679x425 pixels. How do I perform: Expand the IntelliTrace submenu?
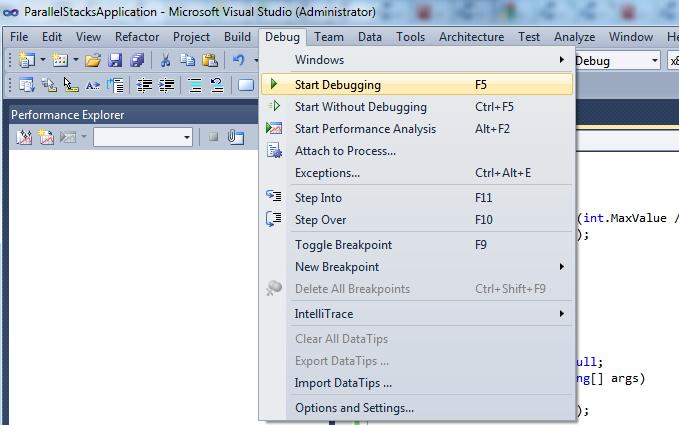tap(417, 314)
